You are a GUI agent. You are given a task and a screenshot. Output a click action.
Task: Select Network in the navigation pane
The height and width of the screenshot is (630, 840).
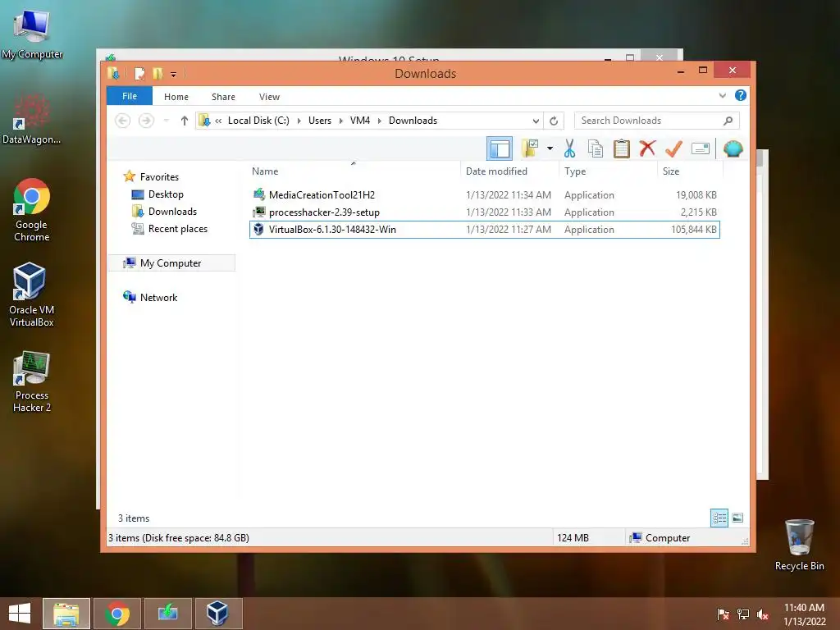(x=158, y=297)
